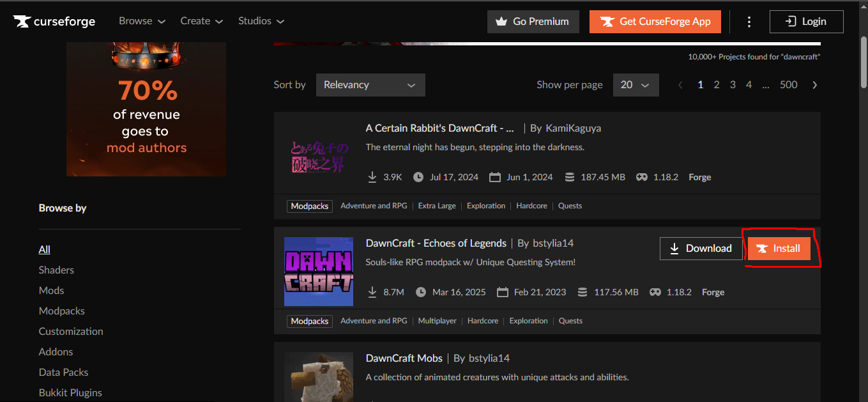Viewport: 868px width, 402px height.
Task: Click Modpacks tag on A Certain Rabbit's DawnCraft
Action: click(x=310, y=206)
